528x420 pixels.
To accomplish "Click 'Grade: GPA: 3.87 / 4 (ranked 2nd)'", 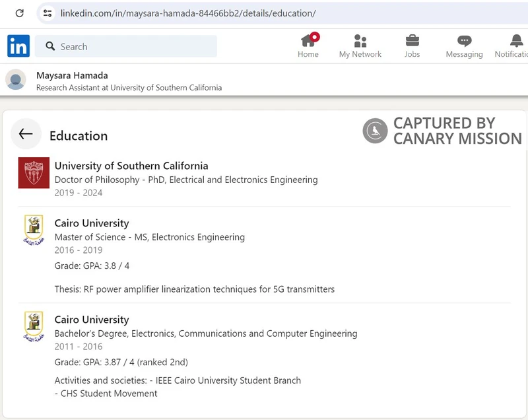I will tap(121, 362).
